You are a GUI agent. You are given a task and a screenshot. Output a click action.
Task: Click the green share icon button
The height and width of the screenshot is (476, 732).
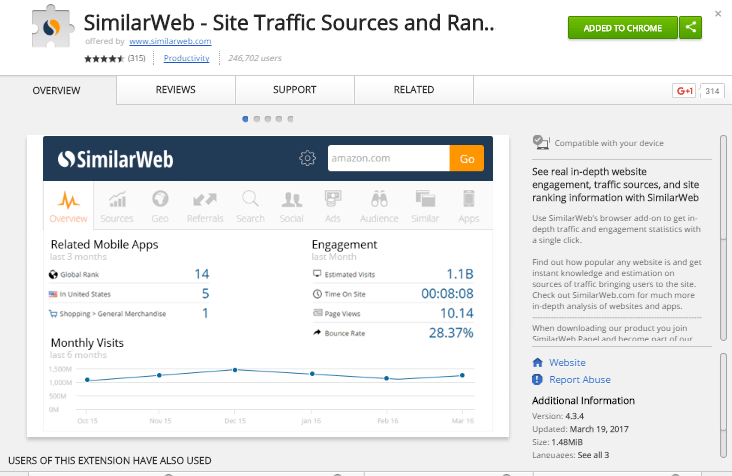click(x=690, y=28)
